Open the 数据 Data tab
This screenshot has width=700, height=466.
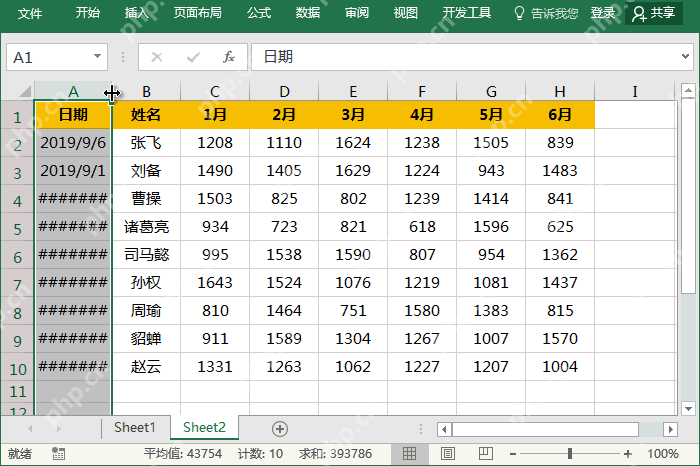[x=308, y=13]
